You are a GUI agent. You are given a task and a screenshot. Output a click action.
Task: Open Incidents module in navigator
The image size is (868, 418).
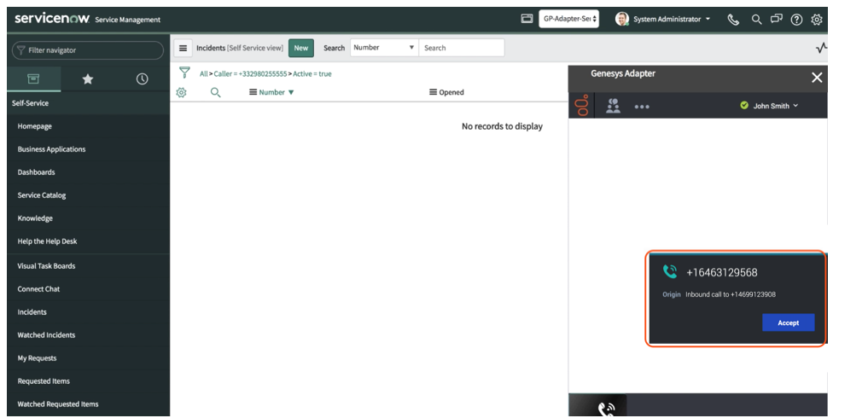[32, 312]
